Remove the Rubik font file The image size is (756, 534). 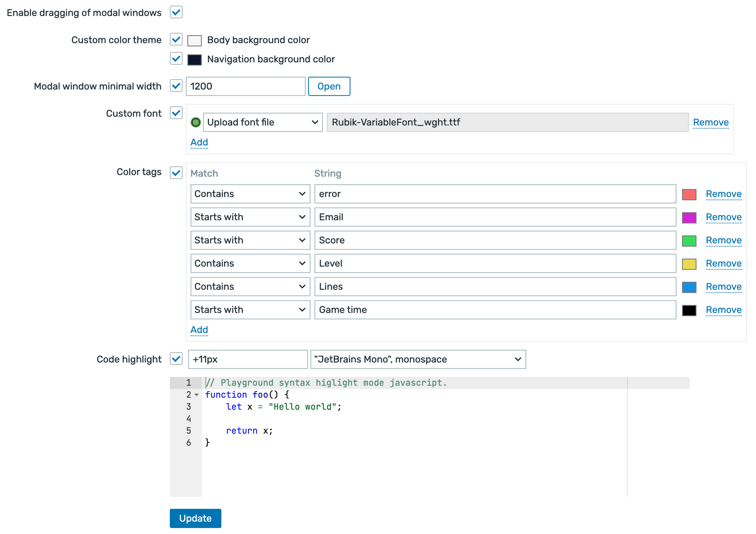[710, 122]
